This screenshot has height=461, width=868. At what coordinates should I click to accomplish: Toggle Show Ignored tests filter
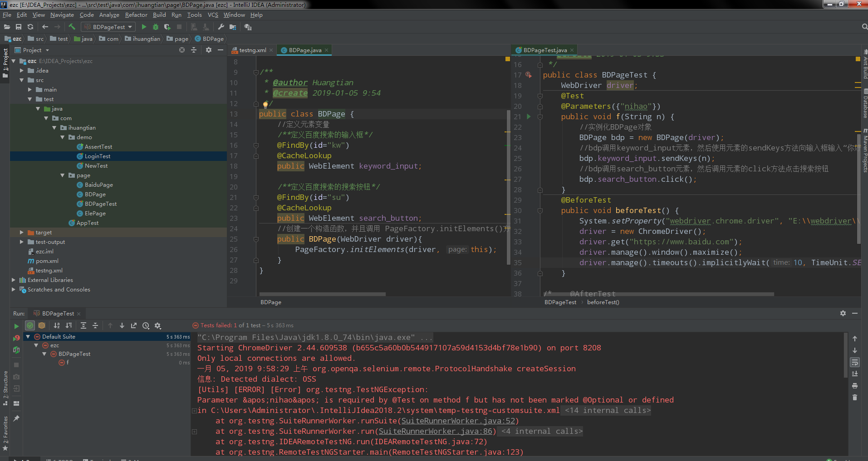(x=42, y=325)
